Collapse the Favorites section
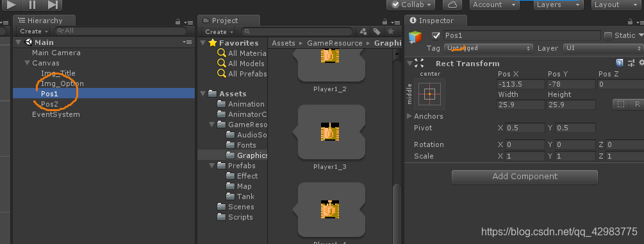 pos(203,43)
